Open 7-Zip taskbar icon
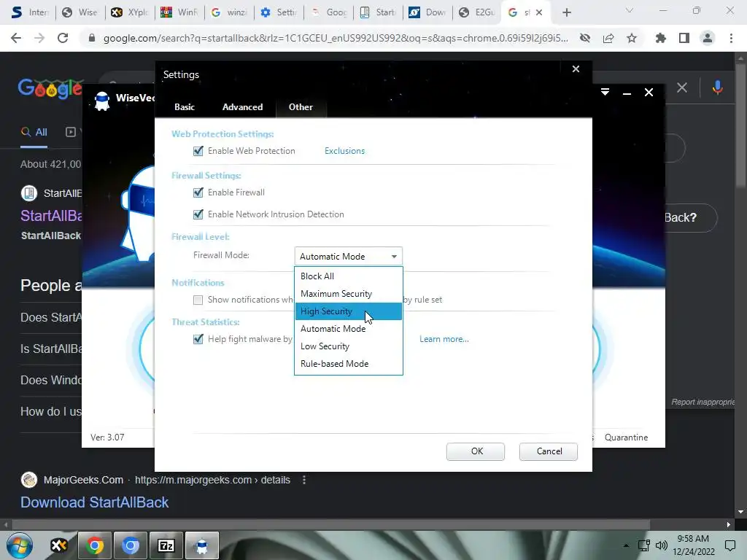This screenshot has height=560, width=747. coord(166,545)
